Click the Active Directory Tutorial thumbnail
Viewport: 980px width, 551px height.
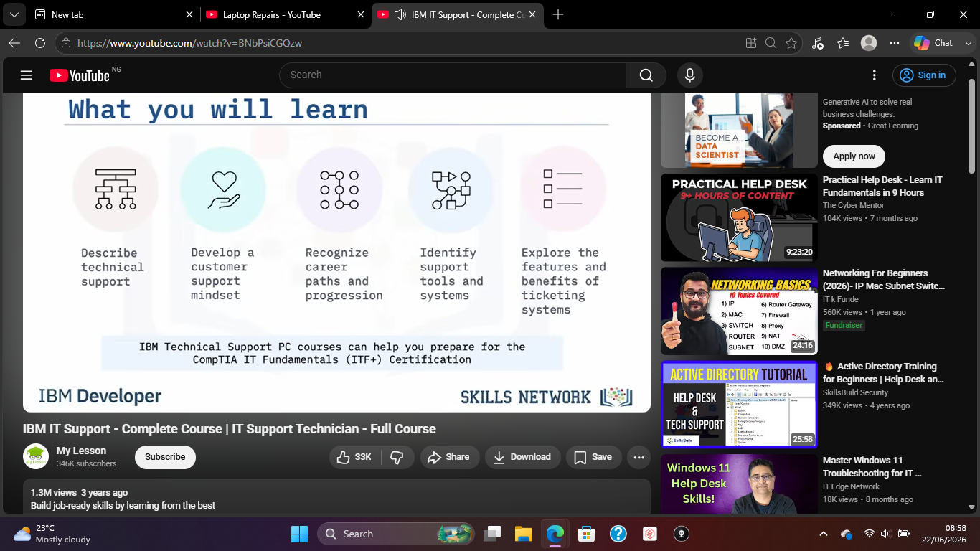739,405
